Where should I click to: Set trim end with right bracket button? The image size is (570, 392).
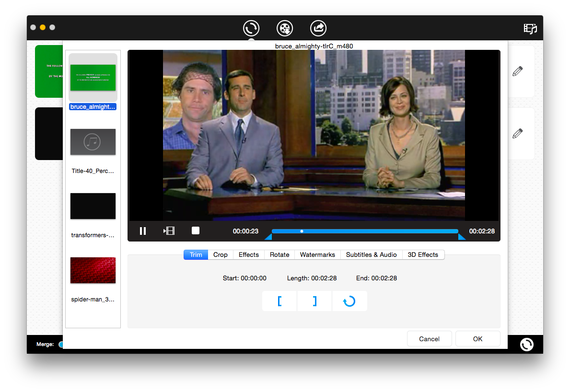click(314, 301)
